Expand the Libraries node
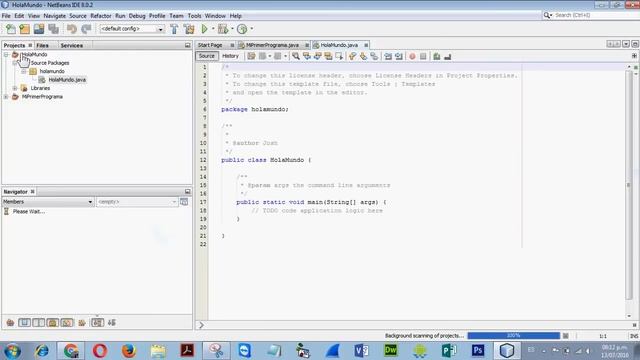The height and width of the screenshot is (360, 640). coord(15,88)
